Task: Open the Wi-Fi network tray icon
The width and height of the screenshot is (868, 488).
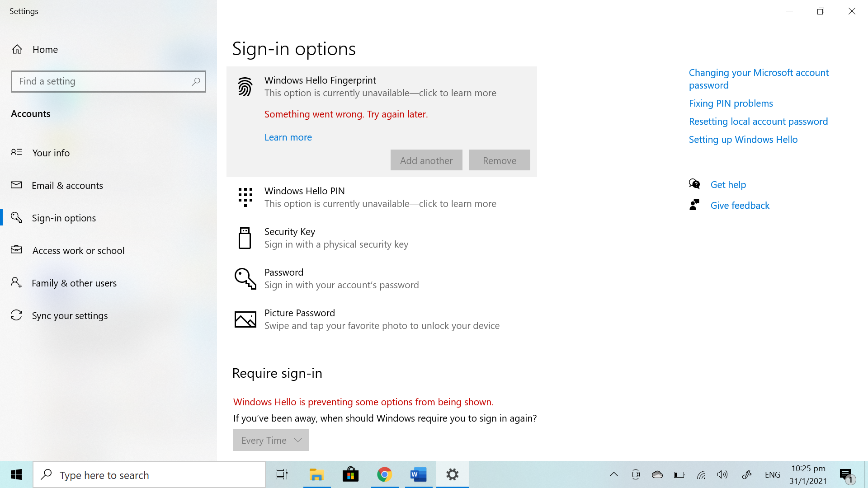Action: pyautogui.click(x=701, y=474)
